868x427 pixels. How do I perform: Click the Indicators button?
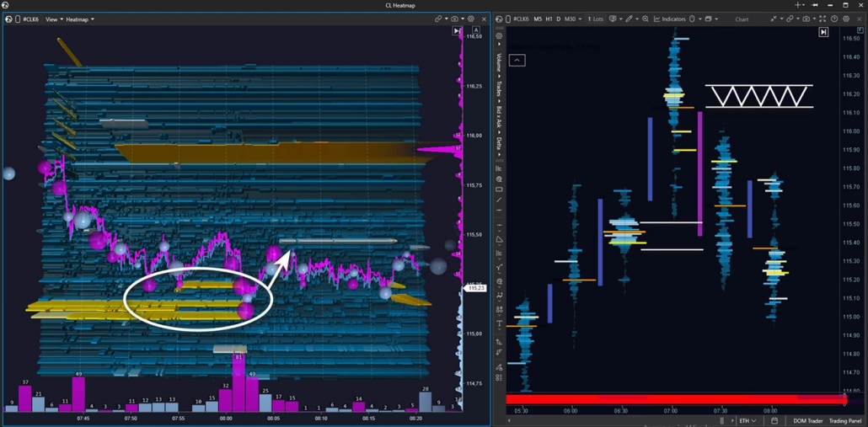[x=670, y=19]
